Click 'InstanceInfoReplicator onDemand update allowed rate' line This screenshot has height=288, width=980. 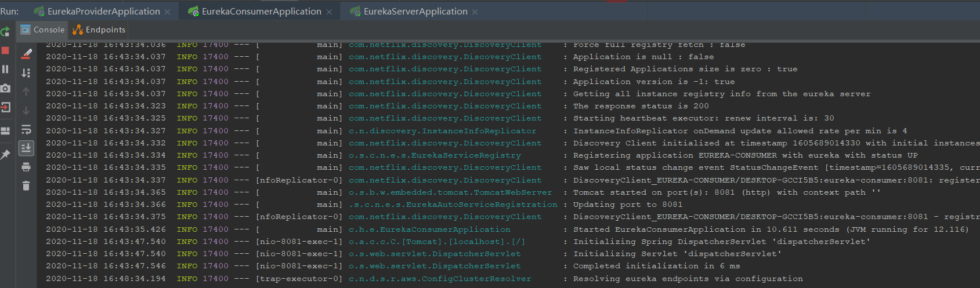coord(740,131)
